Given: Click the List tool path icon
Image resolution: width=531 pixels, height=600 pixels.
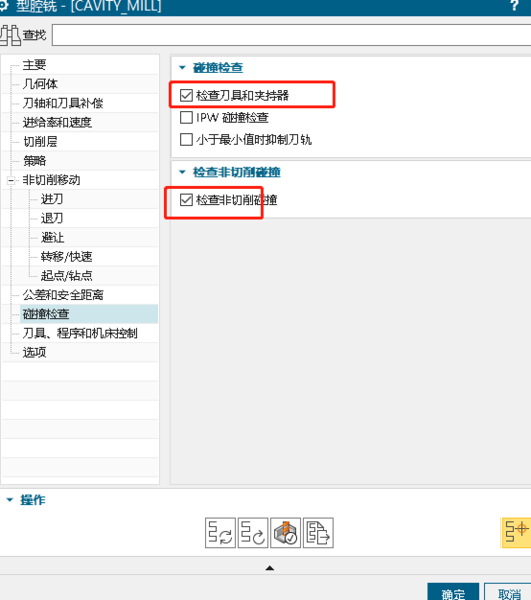Looking at the screenshot, I should (318, 533).
